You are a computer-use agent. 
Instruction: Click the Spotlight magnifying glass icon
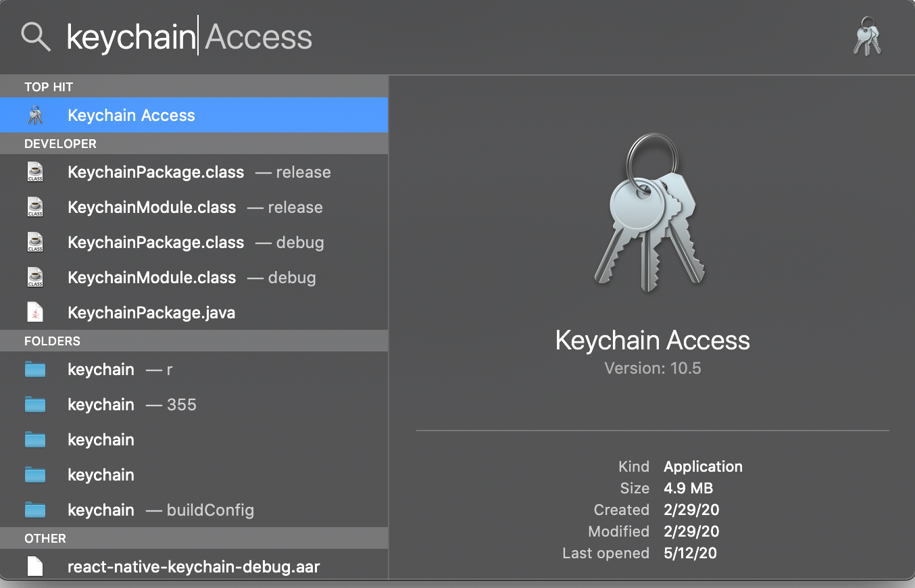pyautogui.click(x=35, y=36)
